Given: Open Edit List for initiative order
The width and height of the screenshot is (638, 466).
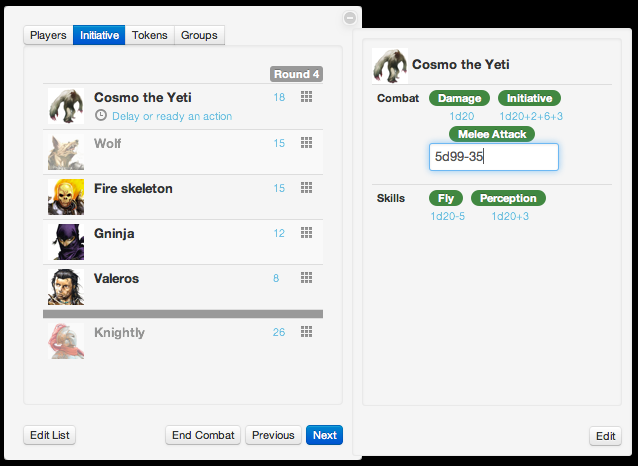Looking at the screenshot, I should coord(50,435).
